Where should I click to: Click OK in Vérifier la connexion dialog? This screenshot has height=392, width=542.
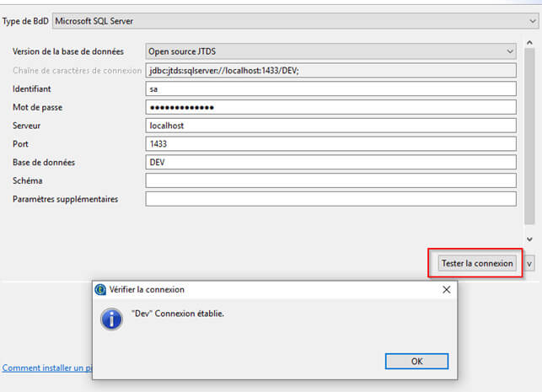416,362
